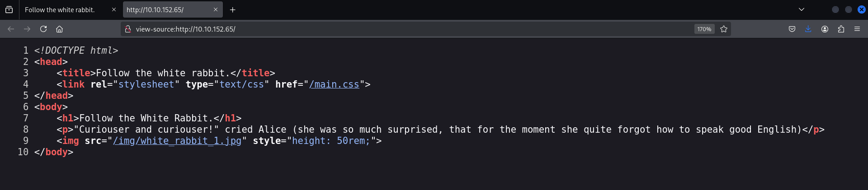
Task: Click the Firefox View icon
Action: (9, 9)
